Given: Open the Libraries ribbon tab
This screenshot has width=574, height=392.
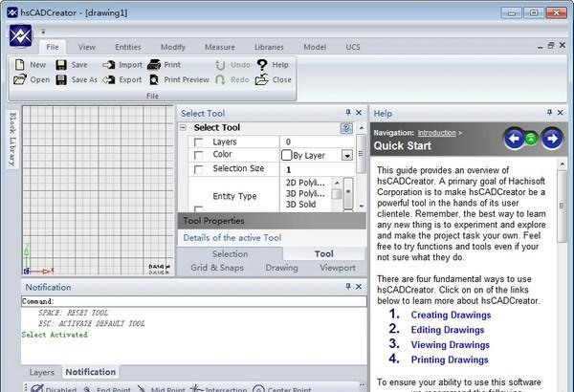Looking at the screenshot, I should click(269, 47).
